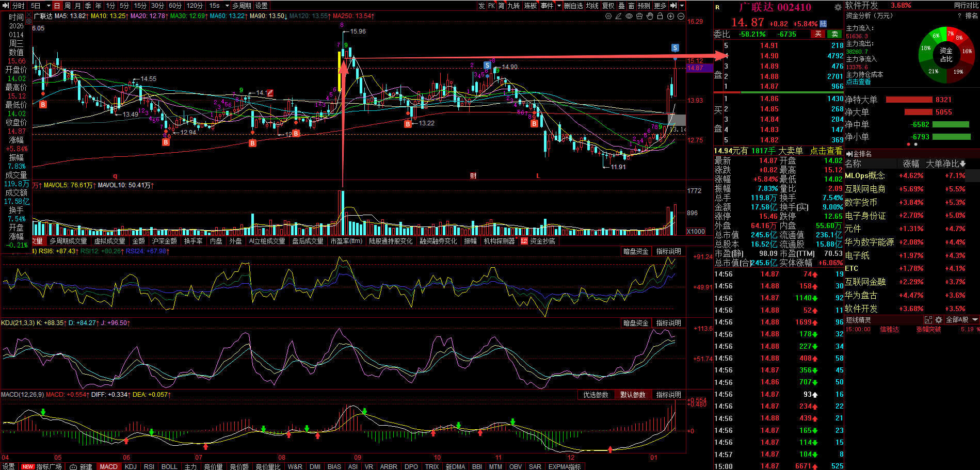Click the 陆 stock-connect badge next to +5.84%
The image size is (980, 470).
[823, 24]
